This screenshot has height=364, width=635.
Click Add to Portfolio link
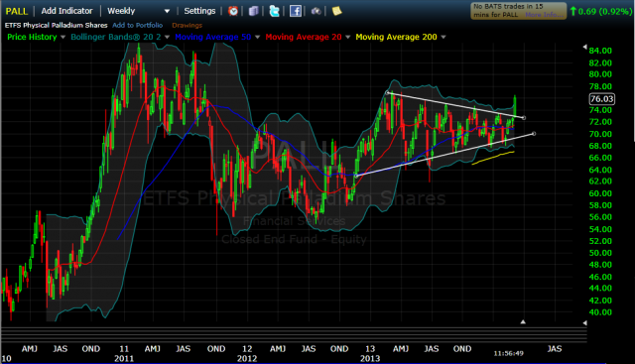[137, 25]
